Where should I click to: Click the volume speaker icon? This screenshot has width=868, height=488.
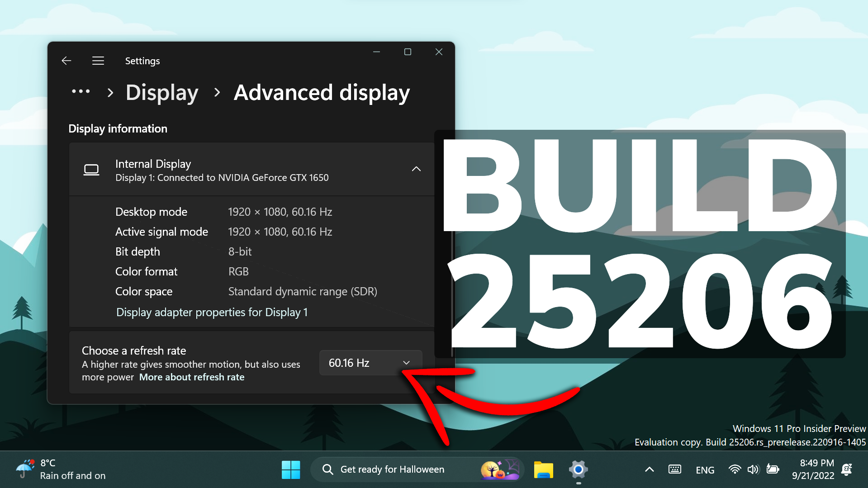(x=753, y=469)
